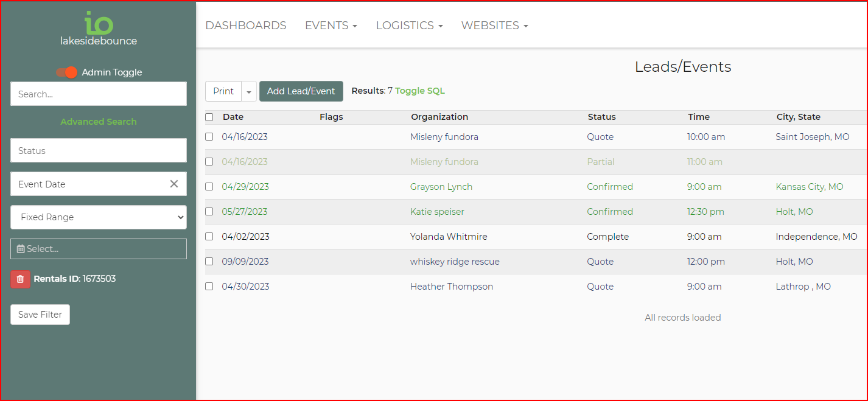Click the Toggle SQL link
This screenshot has height=401, width=868.
coord(419,91)
